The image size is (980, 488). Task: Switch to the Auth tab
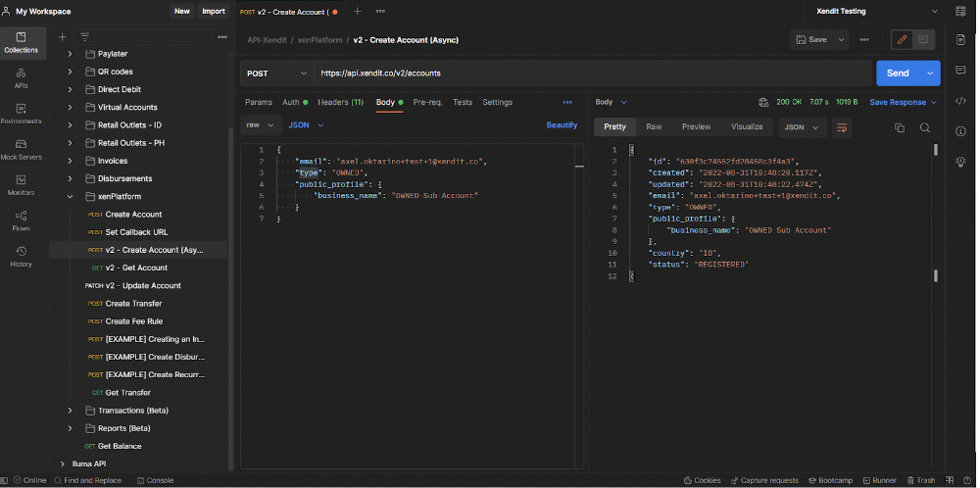coord(295,102)
